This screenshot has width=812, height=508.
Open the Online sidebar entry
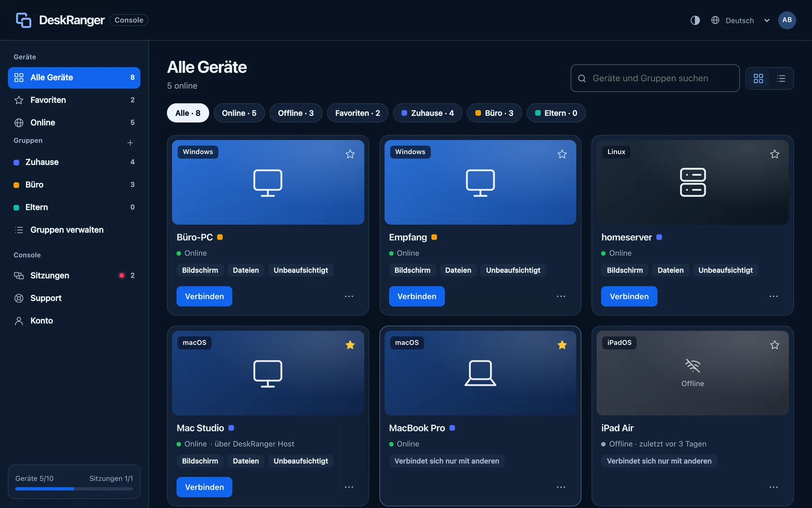pyautogui.click(x=74, y=123)
